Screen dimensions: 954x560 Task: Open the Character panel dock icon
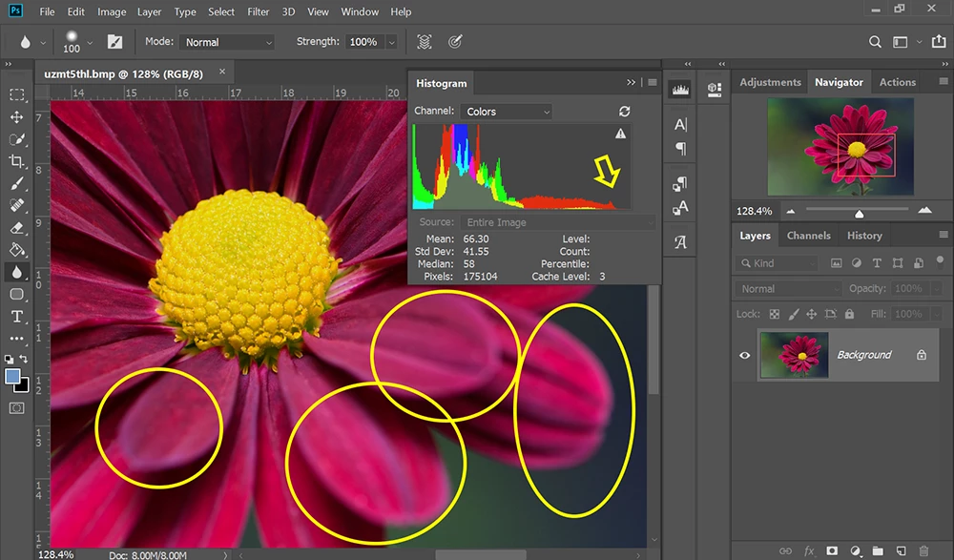(x=680, y=124)
